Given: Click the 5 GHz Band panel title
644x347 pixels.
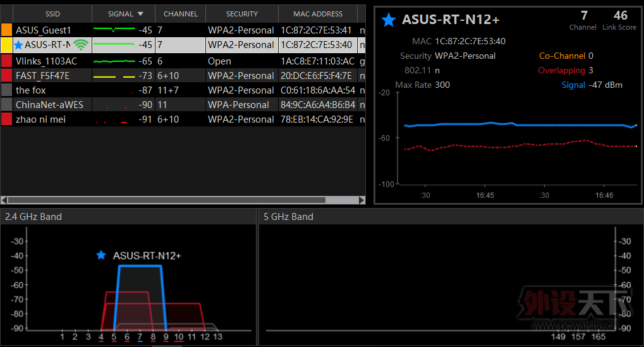Looking at the screenshot, I should coord(288,217).
